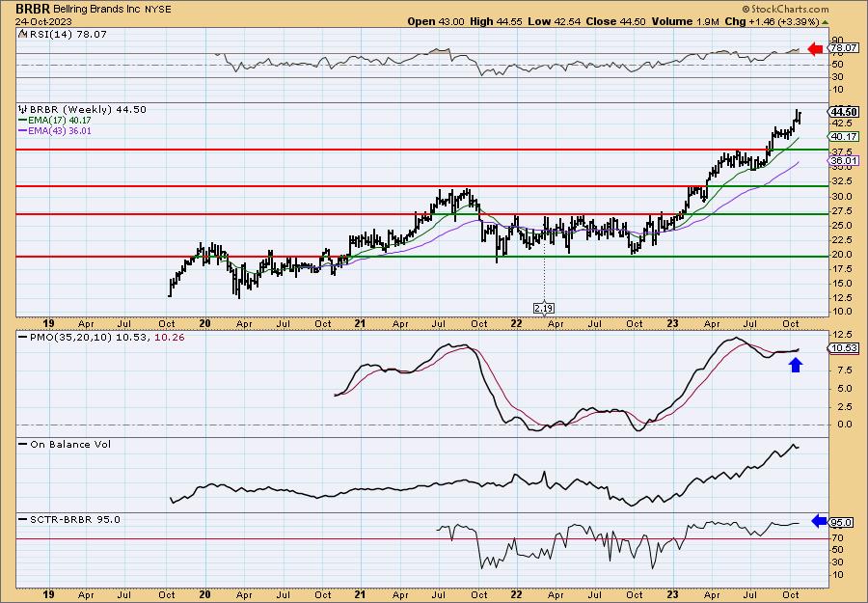This screenshot has width=868, height=603.
Task: Click the price-bar icon beside BRBR (Weekly)
Action: coord(23,110)
